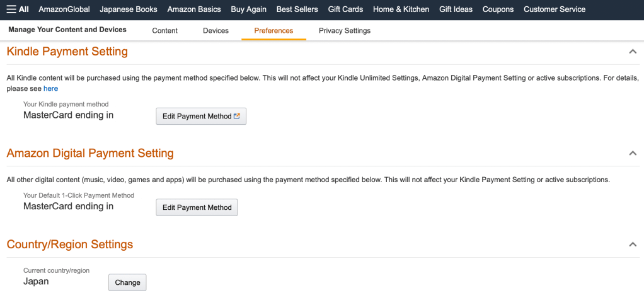The image size is (644, 305).
Task: Visit the Customer Service link
Action: pos(555,9)
